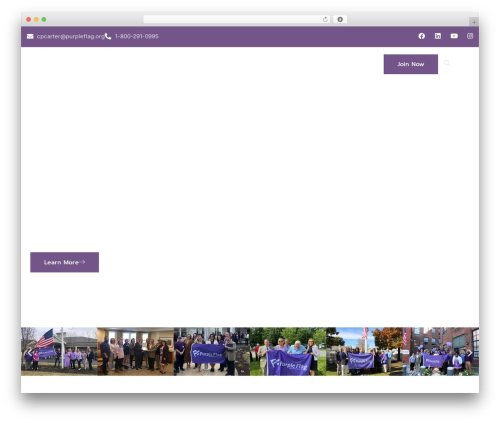Image resolution: width=500 pixels, height=423 pixels.
Task: Open the search magnifier icon
Action: (447, 63)
